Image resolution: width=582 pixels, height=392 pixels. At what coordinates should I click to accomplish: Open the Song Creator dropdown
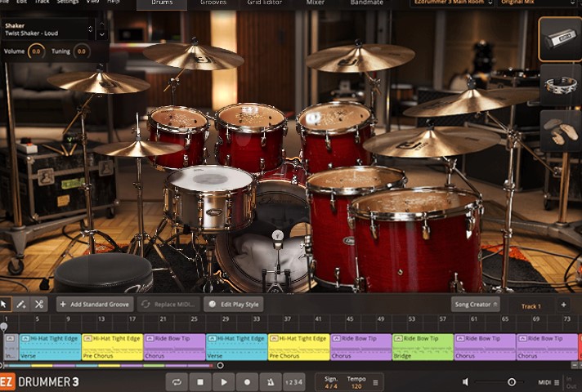[x=475, y=304]
